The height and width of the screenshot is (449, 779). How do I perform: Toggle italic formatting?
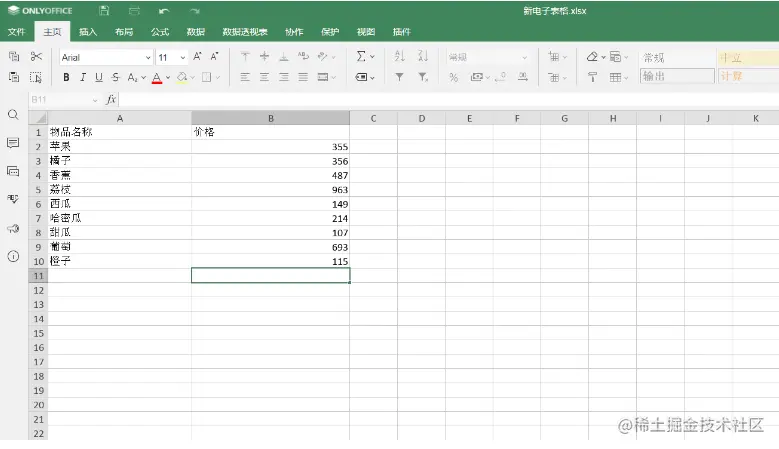point(83,77)
